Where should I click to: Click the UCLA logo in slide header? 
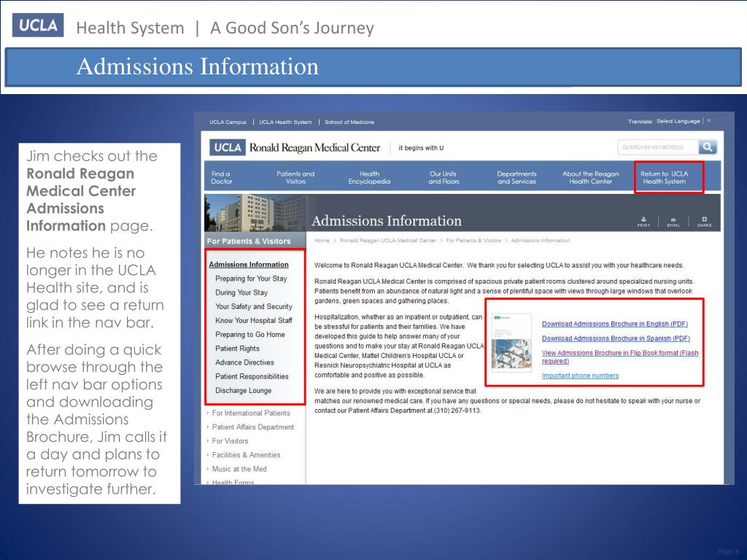38,26
